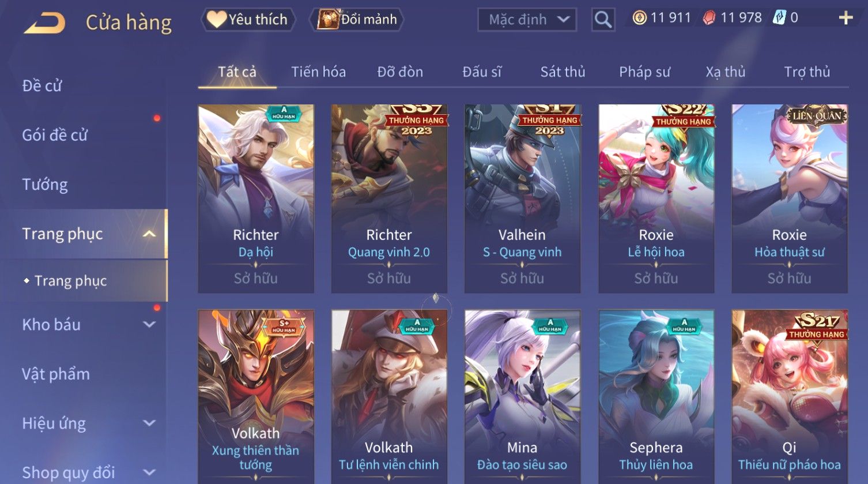This screenshot has width=868, height=484.
Task: Expand the Kho báu sidebar section
Action: pyautogui.click(x=149, y=325)
